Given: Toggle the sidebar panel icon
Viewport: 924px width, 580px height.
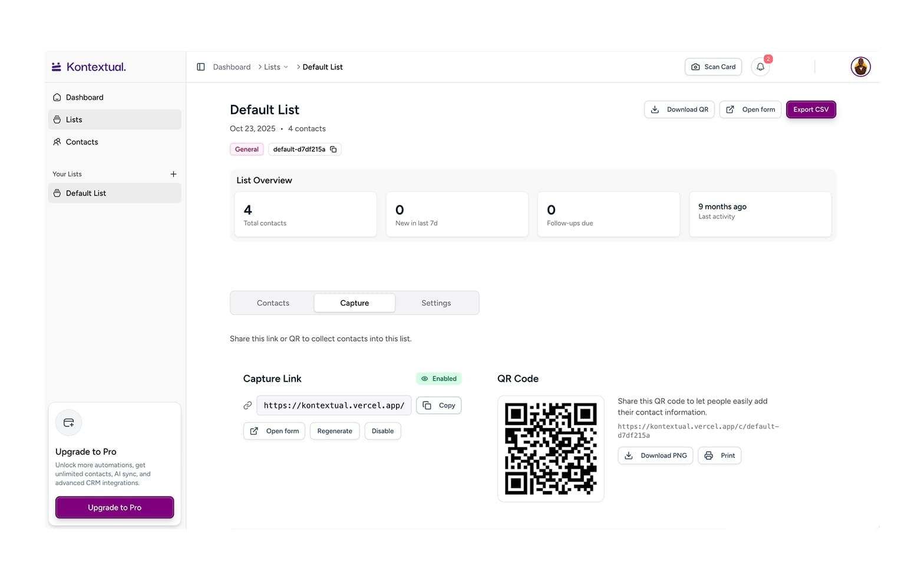Looking at the screenshot, I should (200, 67).
